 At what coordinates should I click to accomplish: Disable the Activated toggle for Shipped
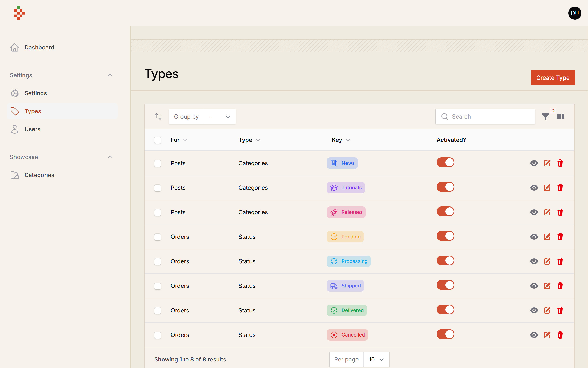pos(445,285)
